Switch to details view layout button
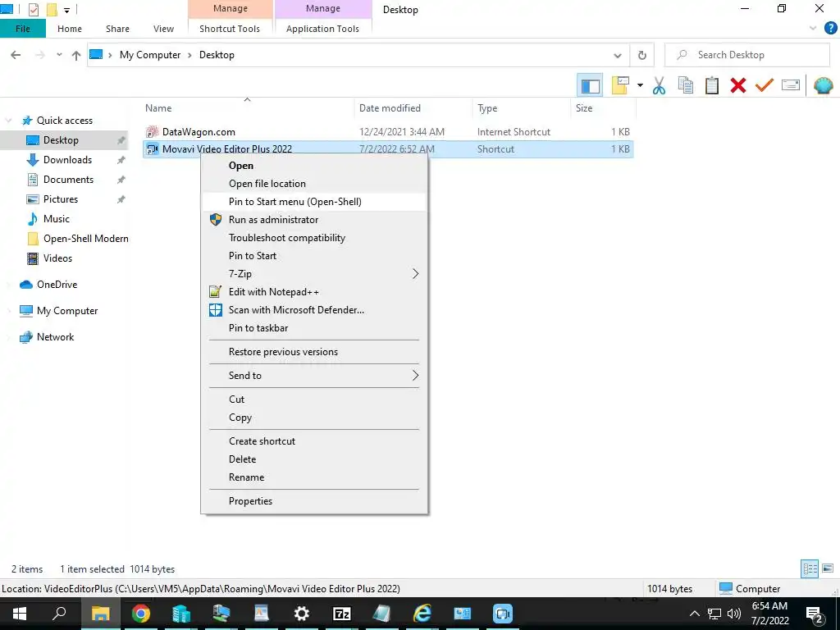Image resolution: width=840 pixels, height=630 pixels. tap(810, 568)
